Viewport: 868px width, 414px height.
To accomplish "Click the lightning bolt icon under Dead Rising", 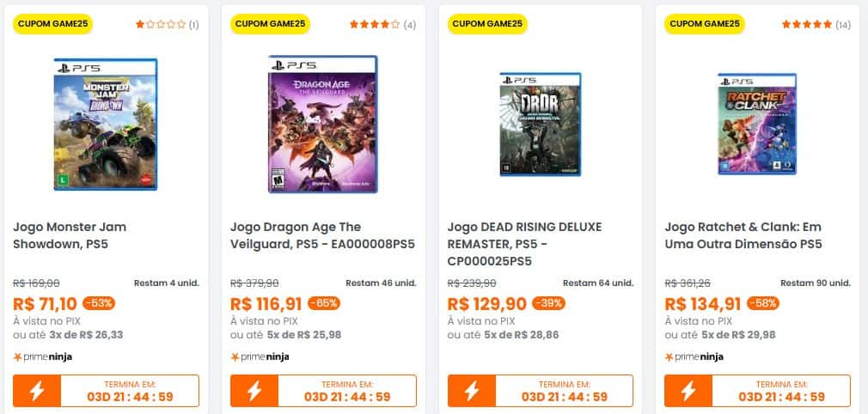I will point(472,391).
